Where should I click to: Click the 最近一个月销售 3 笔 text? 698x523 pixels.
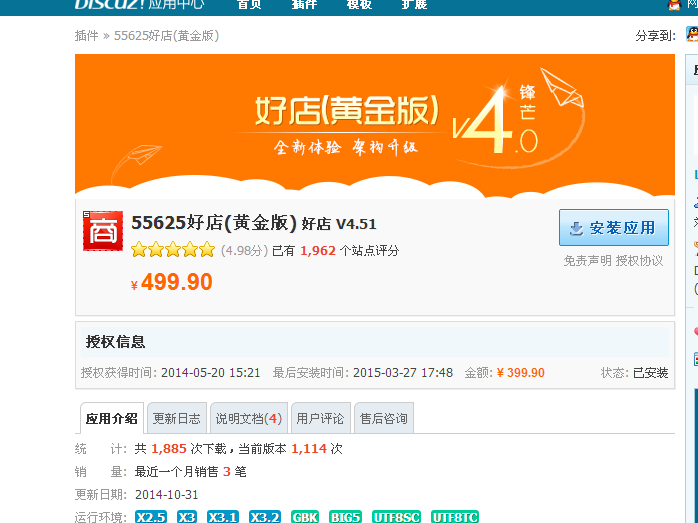coord(191,472)
